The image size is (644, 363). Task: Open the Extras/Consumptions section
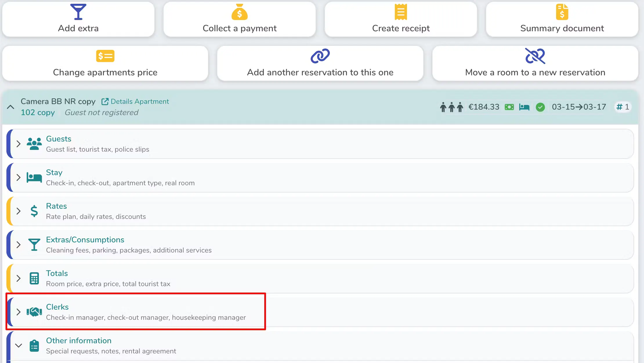[85, 240]
